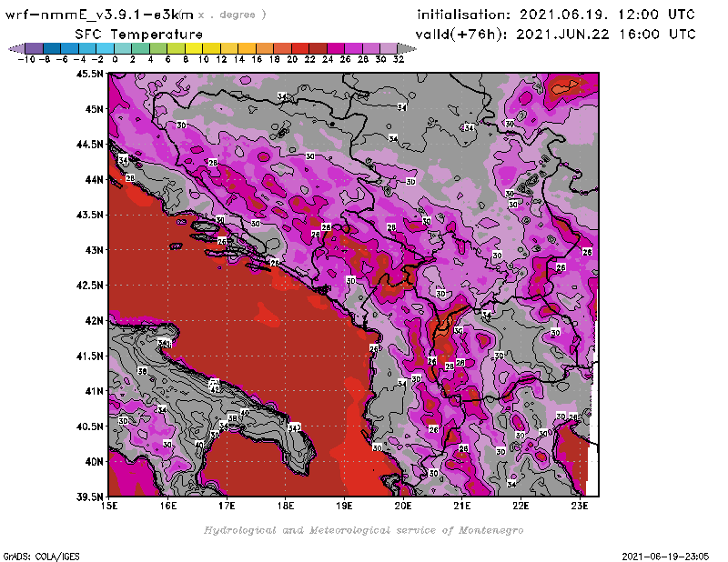The image size is (728, 562).
Task: Click the '39.5N' latitude label
Action: (89, 497)
